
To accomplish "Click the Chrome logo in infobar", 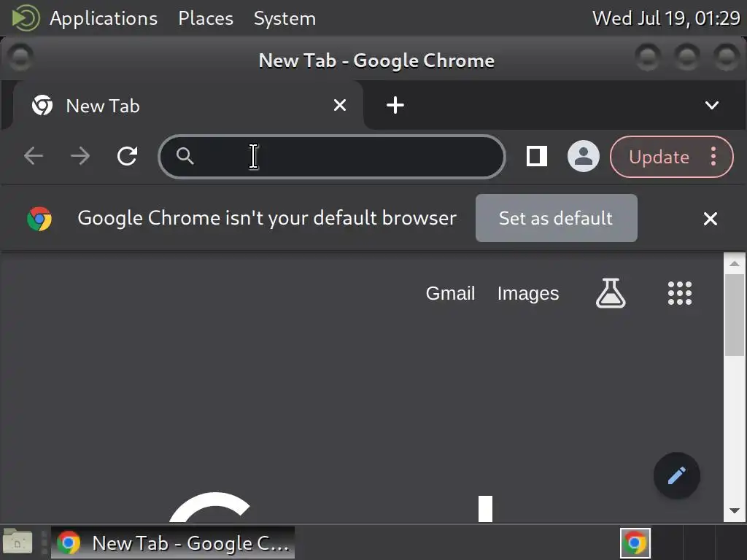I will (39, 219).
